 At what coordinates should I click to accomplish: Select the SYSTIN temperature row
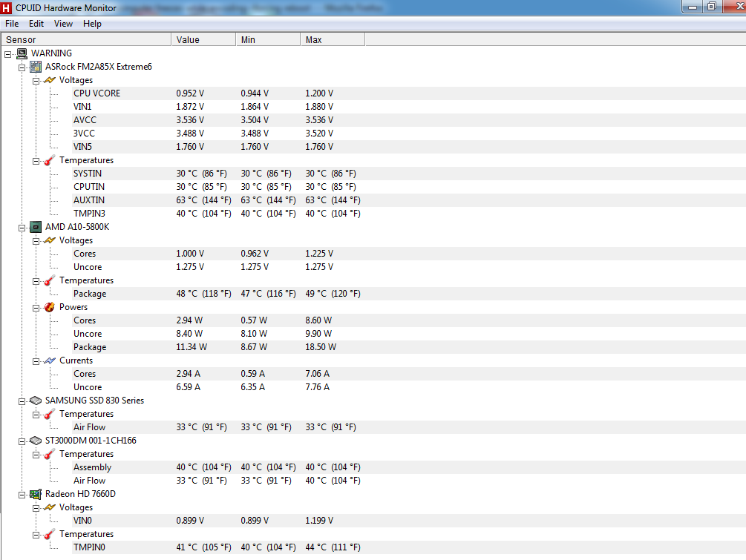tap(409, 174)
